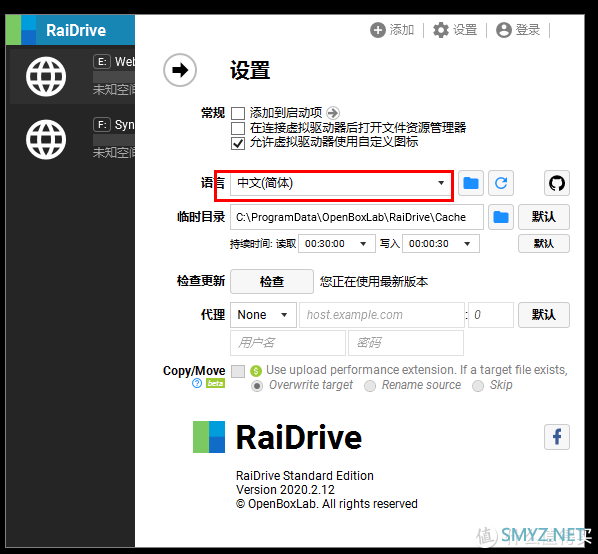Select Overwrite target radio option
This screenshot has width=598, height=554.
[x=257, y=386]
